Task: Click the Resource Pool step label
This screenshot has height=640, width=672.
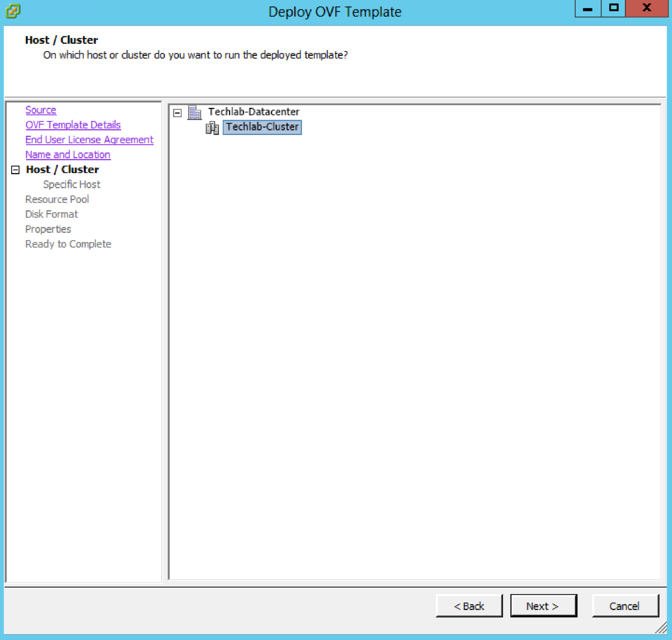Action: pyautogui.click(x=57, y=200)
